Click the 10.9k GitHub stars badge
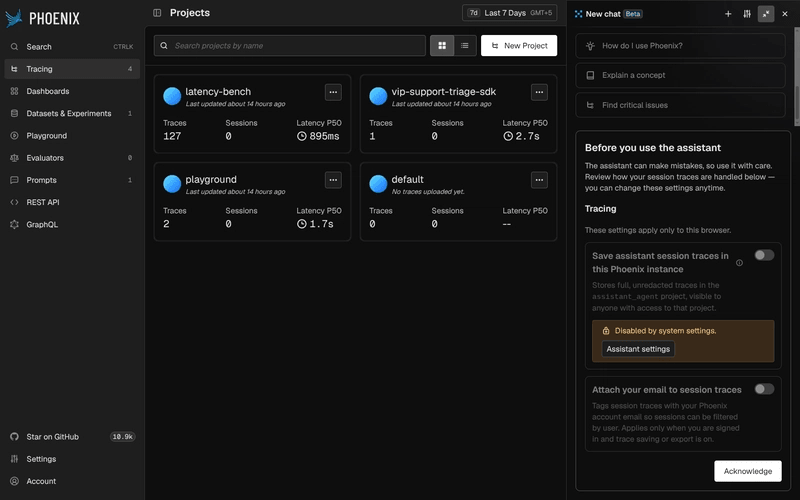 [122, 437]
